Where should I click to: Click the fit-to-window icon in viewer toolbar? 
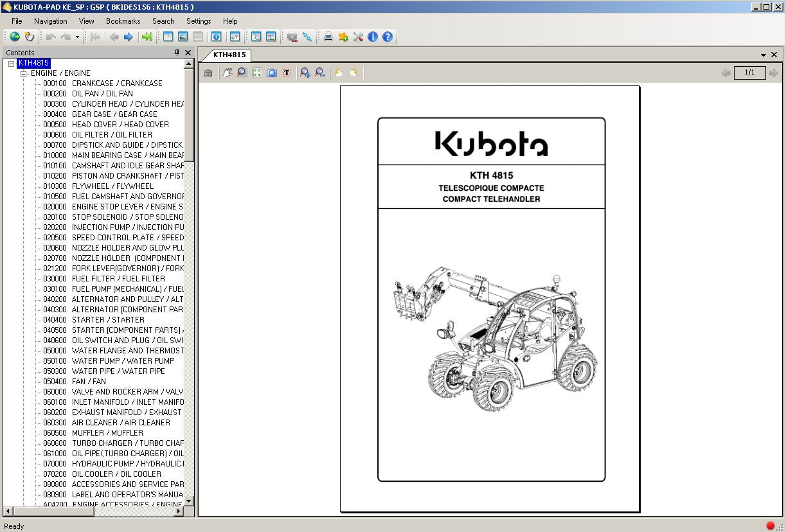click(x=257, y=73)
